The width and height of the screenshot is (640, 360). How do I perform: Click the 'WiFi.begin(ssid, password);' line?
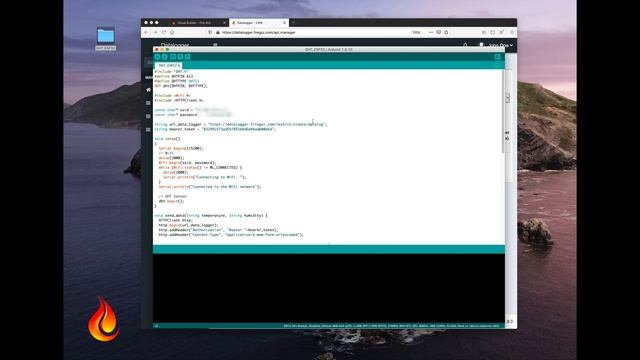187,162
